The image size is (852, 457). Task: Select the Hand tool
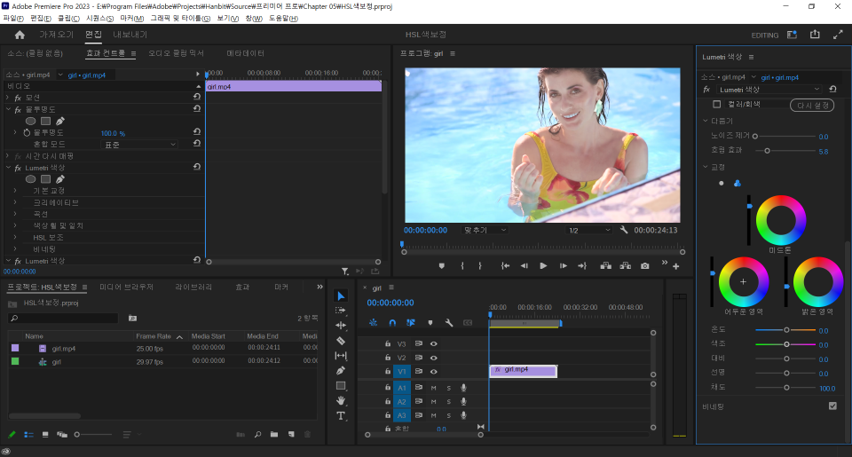click(341, 400)
